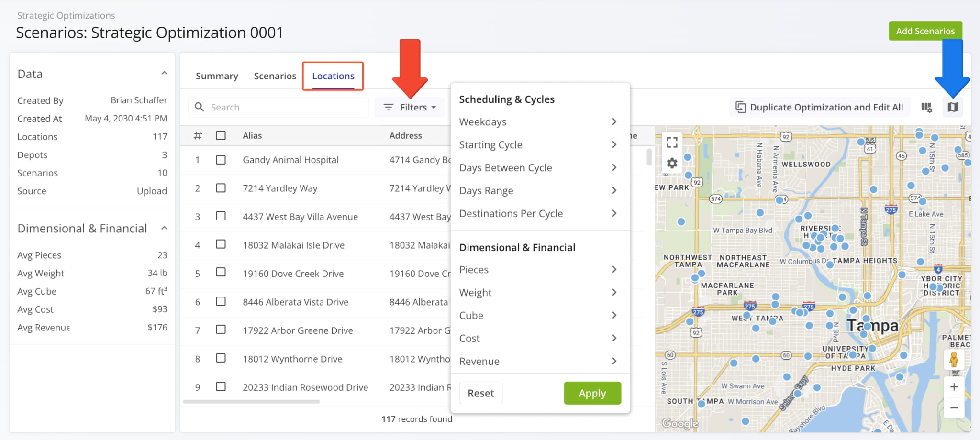
Task: Toggle the map view icon
Action: pyautogui.click(x=952, y=107)
